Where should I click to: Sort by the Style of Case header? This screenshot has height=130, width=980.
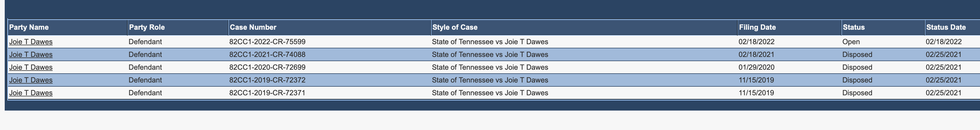click(x=455, y=27)
